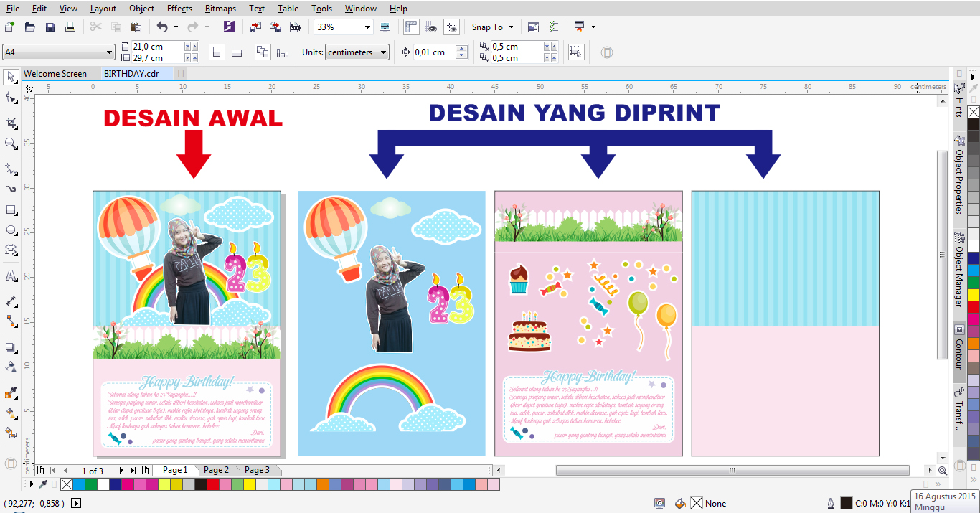980x513 pixels.
Task: Print using the printer icon
Action: (x=70, y=27)
